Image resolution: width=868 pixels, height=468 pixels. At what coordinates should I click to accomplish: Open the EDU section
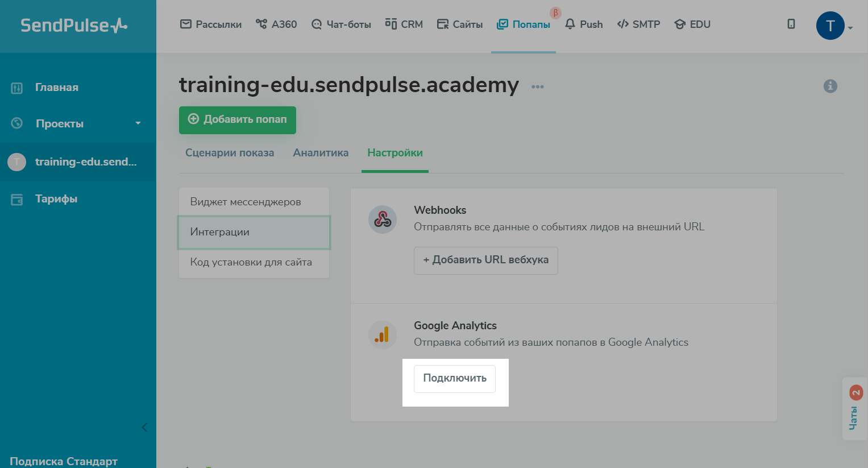692,24
